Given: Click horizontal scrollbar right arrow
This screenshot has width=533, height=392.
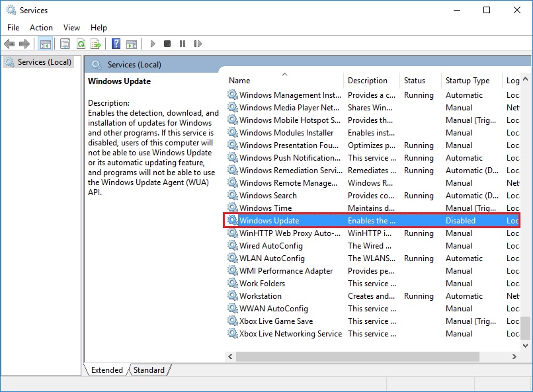Looking at the screenshot, I should (x=514, y=356).
